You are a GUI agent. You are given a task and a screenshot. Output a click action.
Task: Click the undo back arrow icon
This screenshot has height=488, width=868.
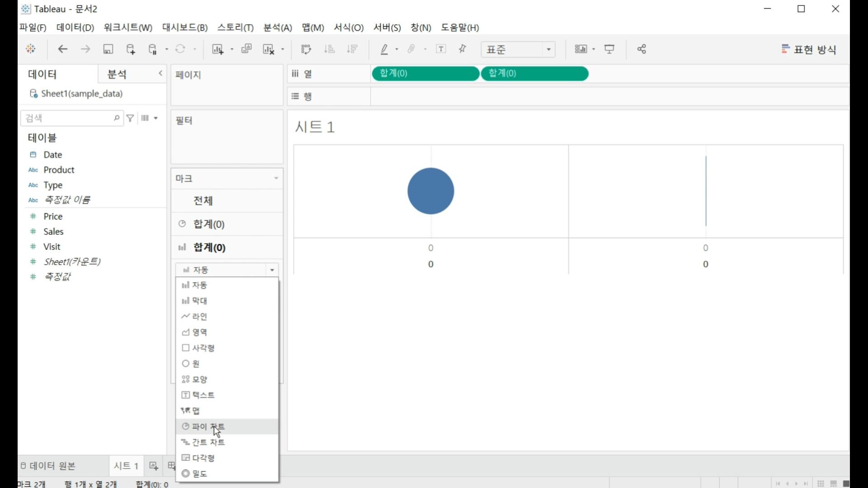point(63,49)
